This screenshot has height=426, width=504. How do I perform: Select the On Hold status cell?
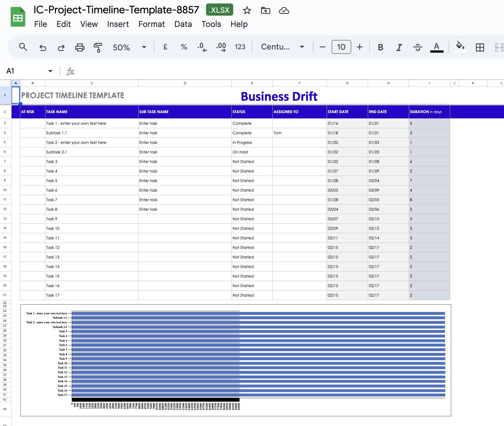252,152
